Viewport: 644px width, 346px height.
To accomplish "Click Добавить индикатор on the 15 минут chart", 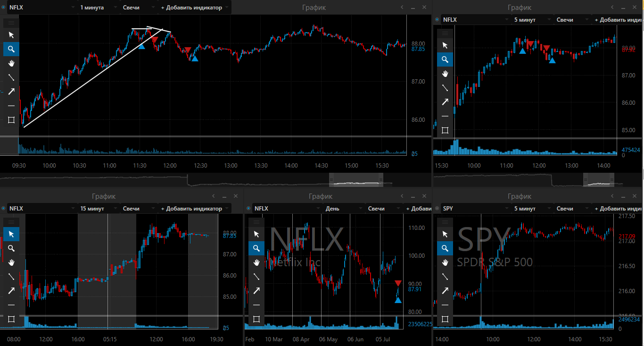I will tap(195, 208).
